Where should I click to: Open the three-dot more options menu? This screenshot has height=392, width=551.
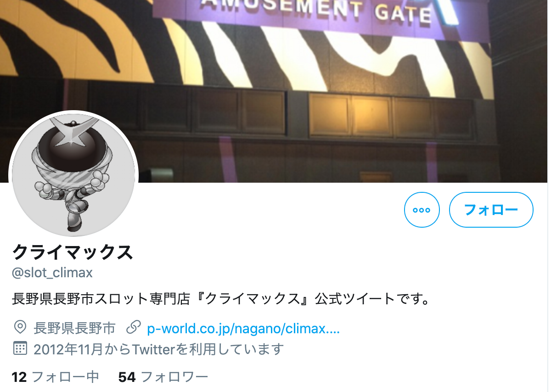click(x=422, y=210)
